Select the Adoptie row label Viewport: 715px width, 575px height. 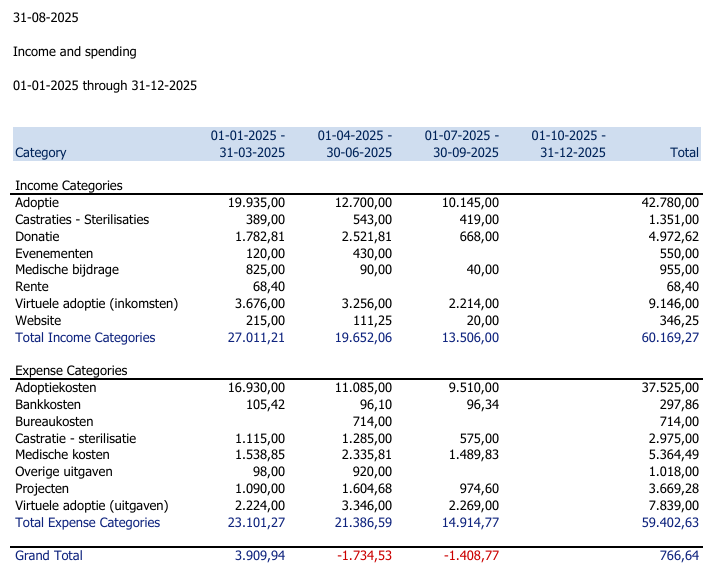click(37, 202)
